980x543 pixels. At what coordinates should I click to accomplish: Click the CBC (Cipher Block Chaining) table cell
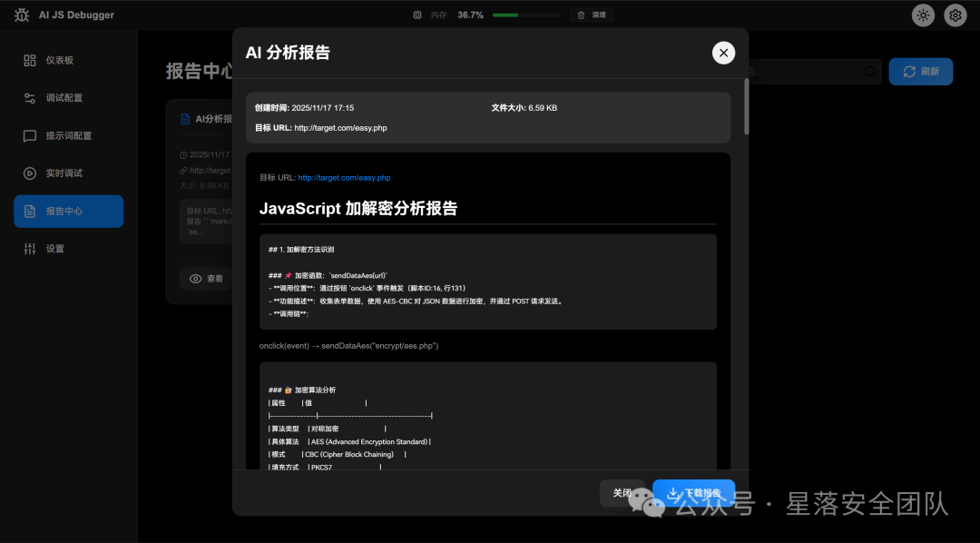[349, 454]
